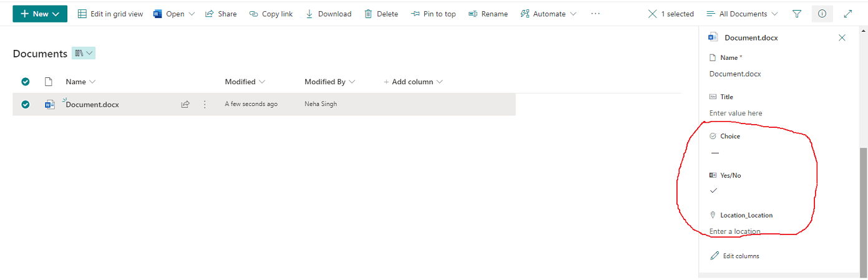
Task: Delete the selected document
Action: (x=381, y=14)
